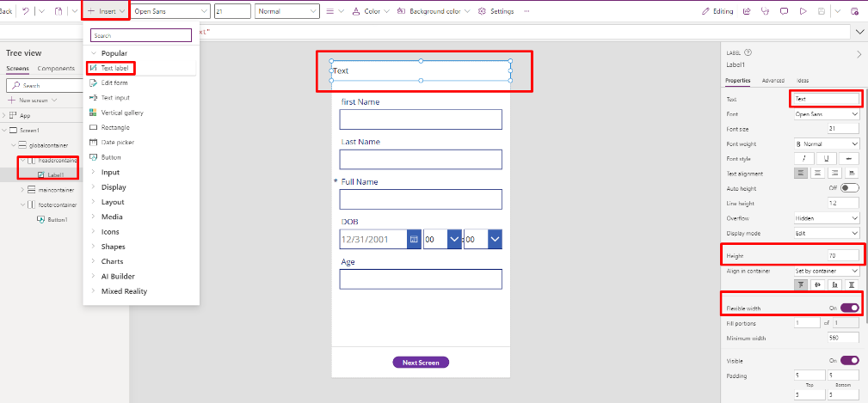Click the Color fill icon in toolbar

coord(355,11)
